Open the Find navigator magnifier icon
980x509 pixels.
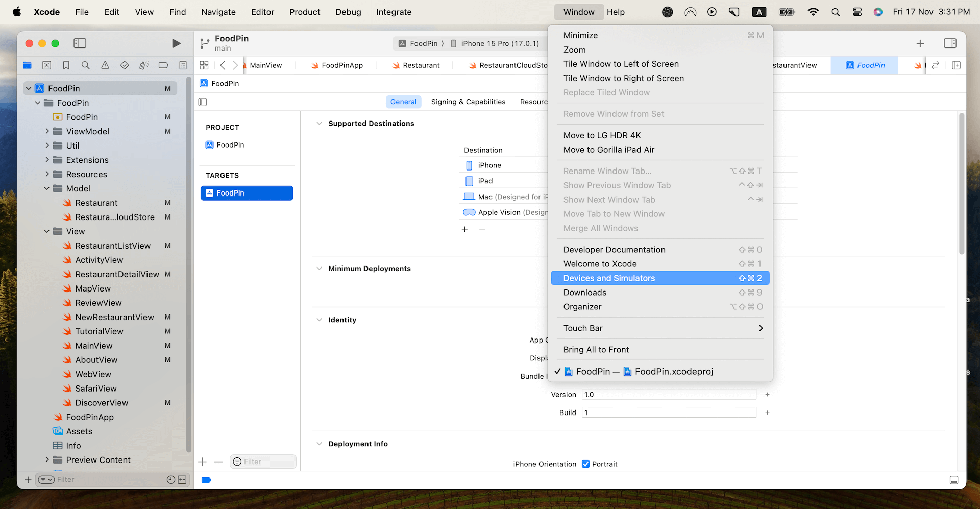click(86, 65)
